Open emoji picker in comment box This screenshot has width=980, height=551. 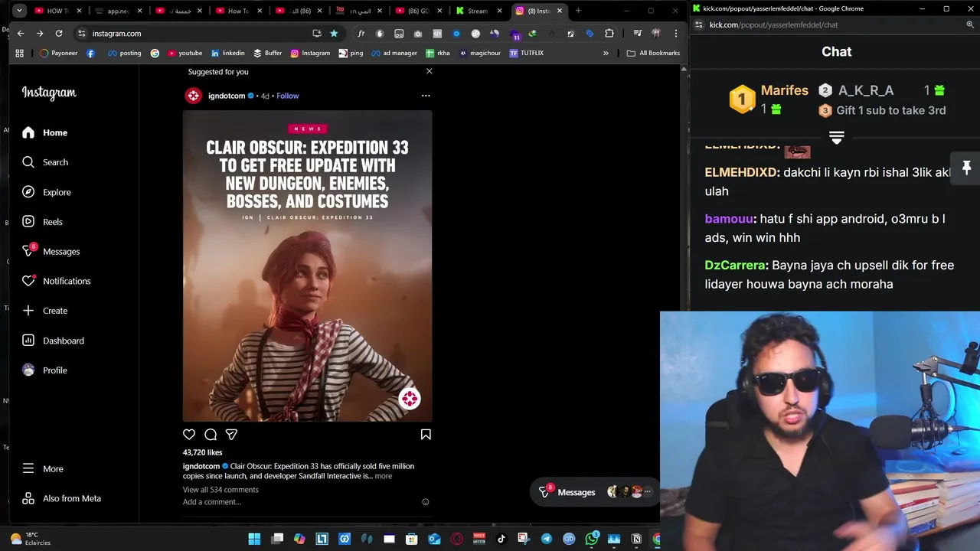pyautogui.click(x=426, y=502)
